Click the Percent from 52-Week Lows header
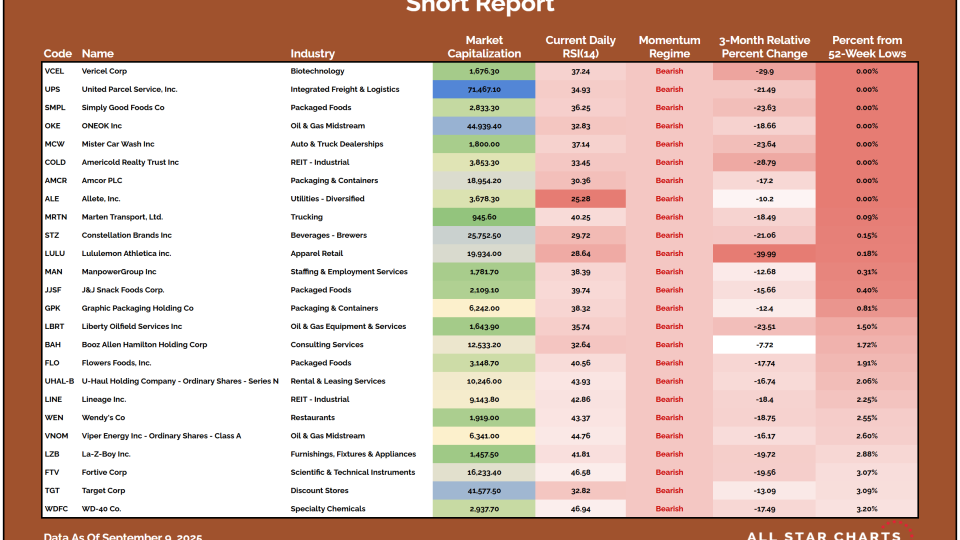This screenshot has height=540, width=960. [867, 47]
